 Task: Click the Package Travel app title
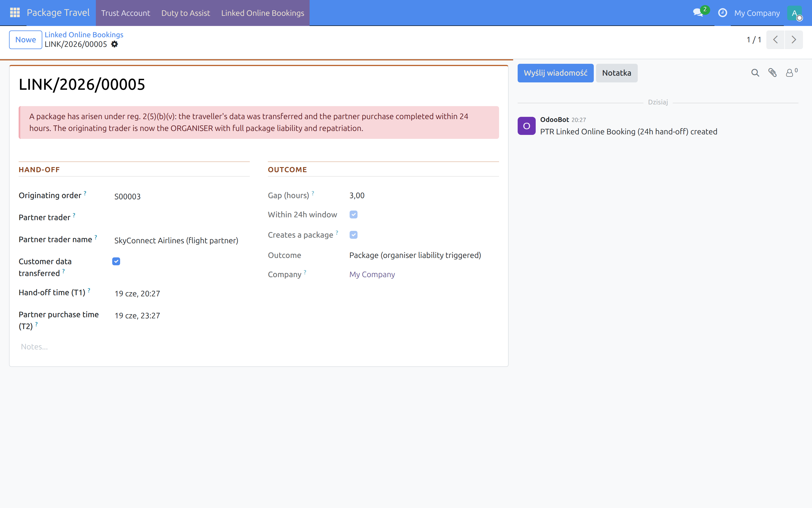click(x=58, y=13)
